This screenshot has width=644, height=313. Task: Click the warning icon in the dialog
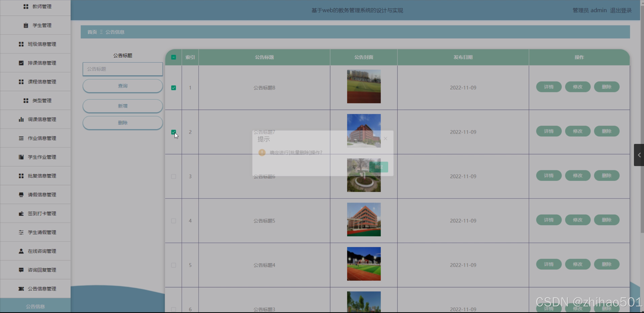pos(262,152)
